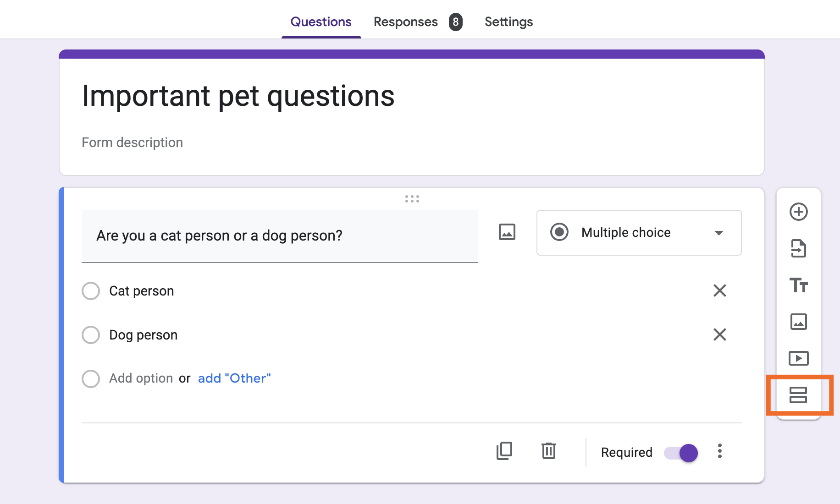Click the image icon beside the question text

[507, 232]
